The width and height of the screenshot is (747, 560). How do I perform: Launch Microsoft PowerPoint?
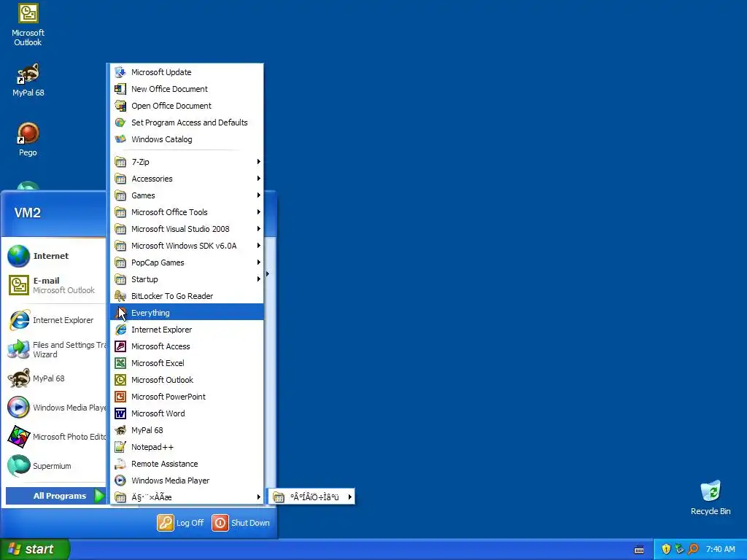[187, 397]
